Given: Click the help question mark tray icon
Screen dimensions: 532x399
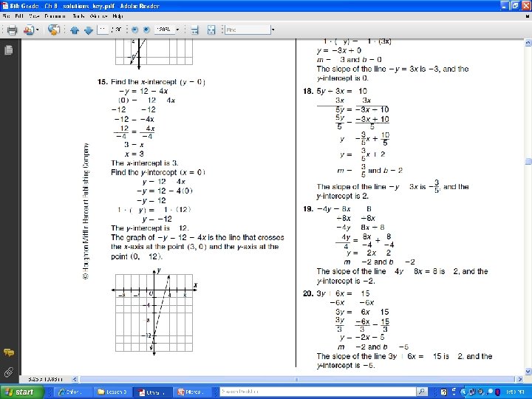Looking at the screenshot, I should [443, 392].
